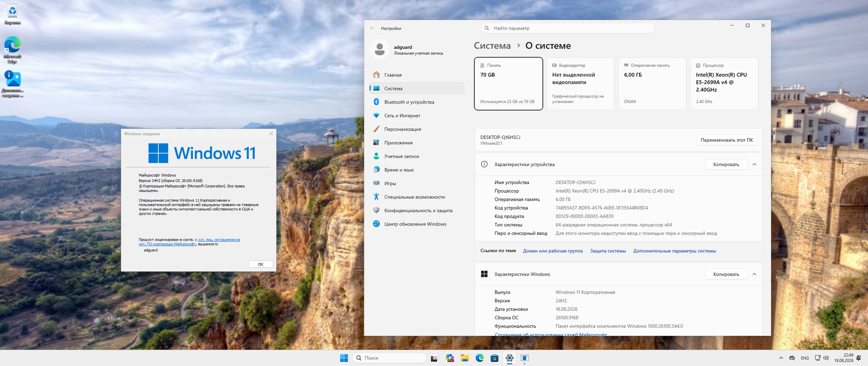Image resolution: width=868 pixels, height=366 pixels.
Task: Select Bluetooth и устройства menu item
Action: 417,102
